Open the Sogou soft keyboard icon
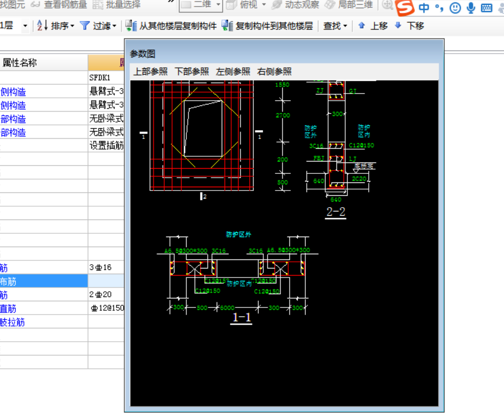The image size is (504, 420). (486, 8)
